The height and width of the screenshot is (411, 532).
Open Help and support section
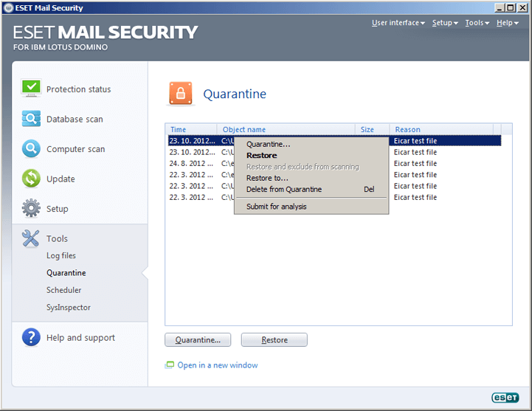(x=80, y=338)
